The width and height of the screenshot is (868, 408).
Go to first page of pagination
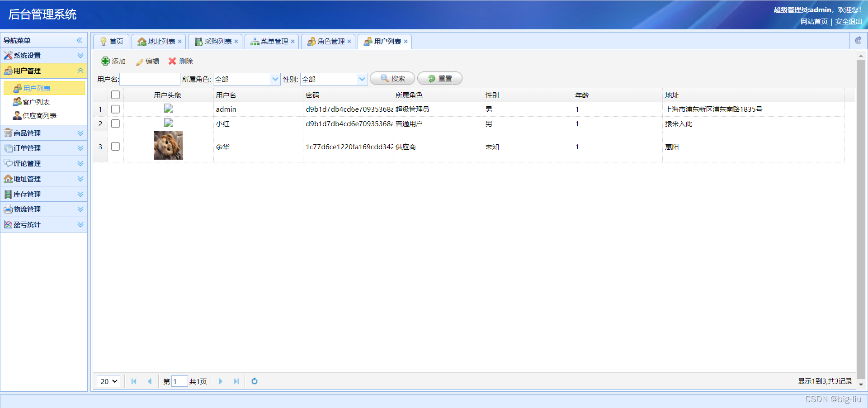(134, 381)
